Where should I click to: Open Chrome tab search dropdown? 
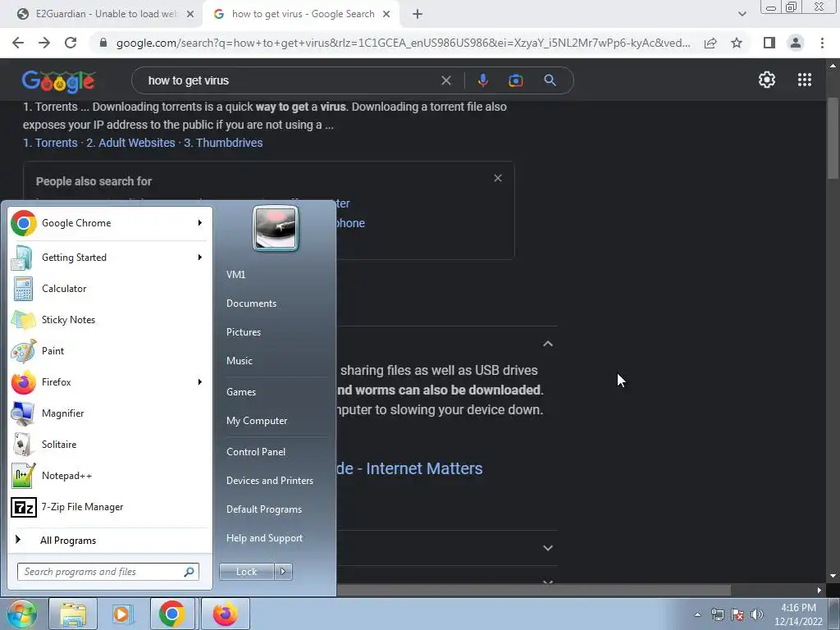point(742,14)
